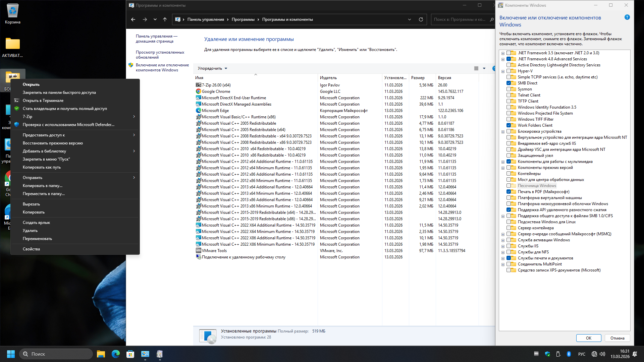Enable the Telnet Client checkbox
Image resolution: width=644 pixels, height=362 pixels.
point(508,95)
